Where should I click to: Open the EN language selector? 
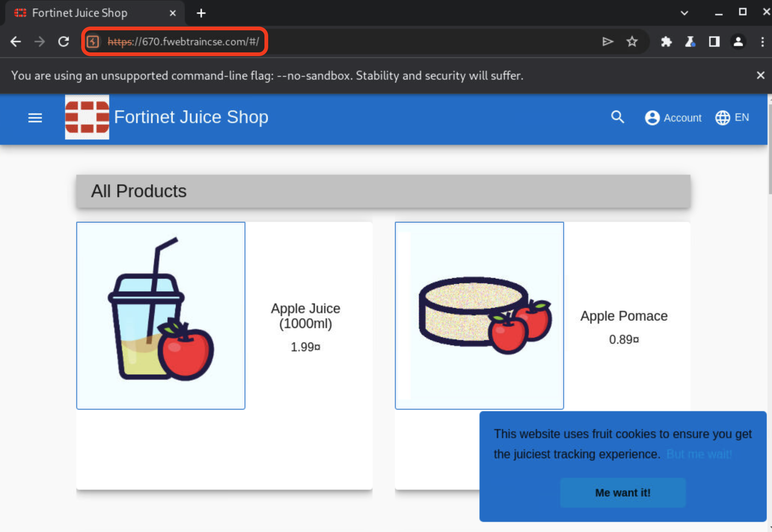(x=732, y=117)
